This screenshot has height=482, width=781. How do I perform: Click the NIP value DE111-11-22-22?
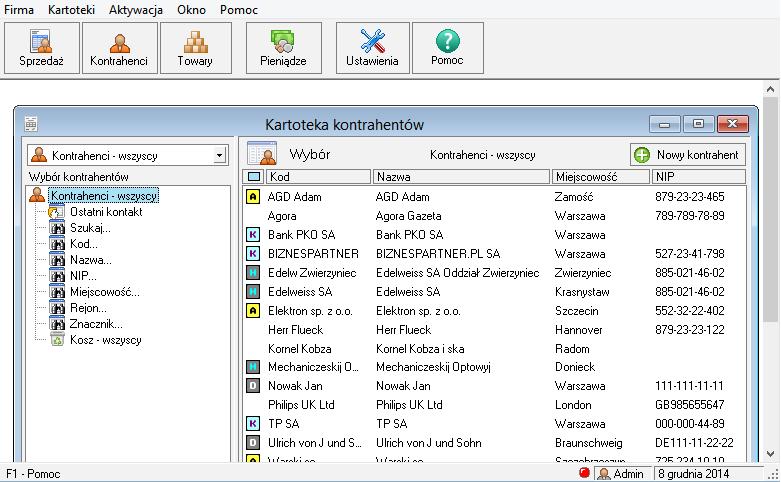click(694, 443)
